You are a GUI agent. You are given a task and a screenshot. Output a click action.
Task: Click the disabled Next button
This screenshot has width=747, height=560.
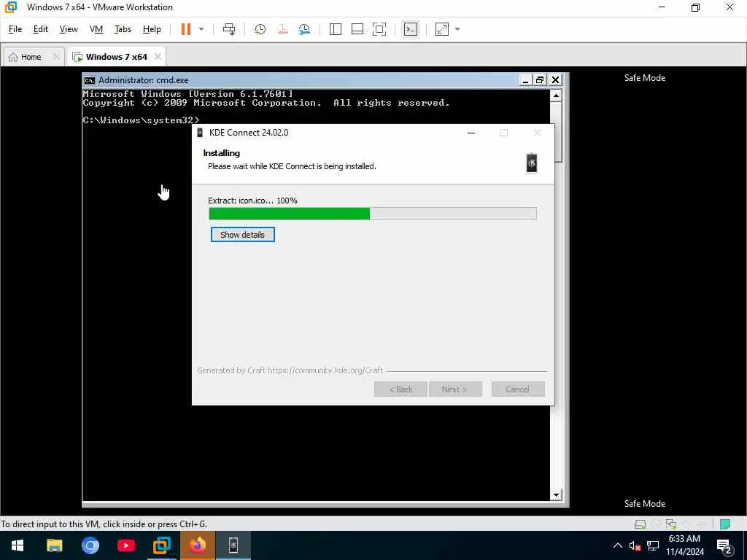tap(455, 389)
